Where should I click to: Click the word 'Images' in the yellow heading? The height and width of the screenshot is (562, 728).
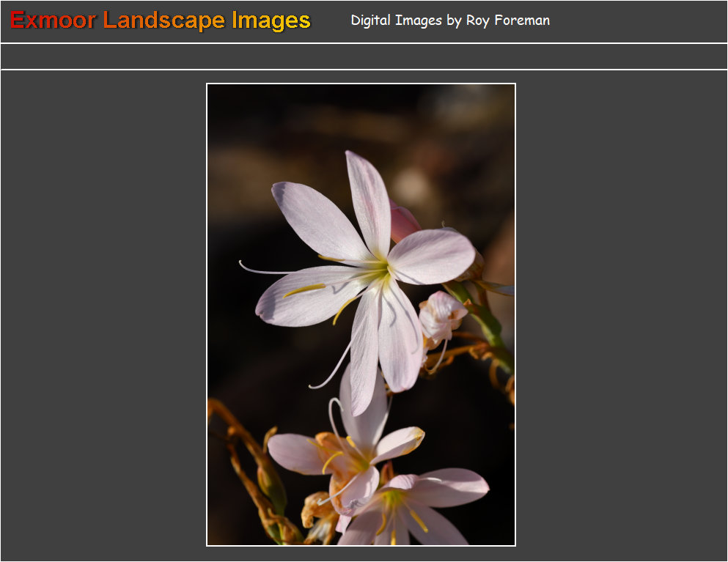(271, 21)
